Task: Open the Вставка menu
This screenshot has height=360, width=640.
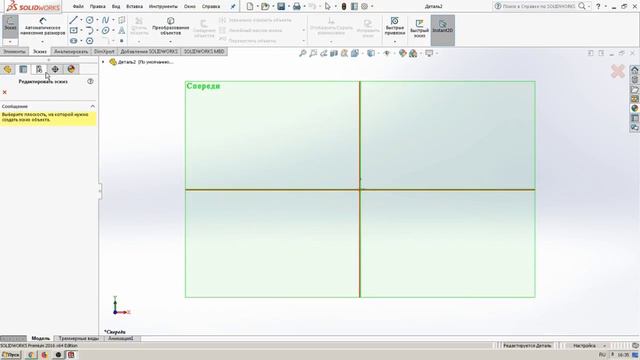Action: coord(134,7)
